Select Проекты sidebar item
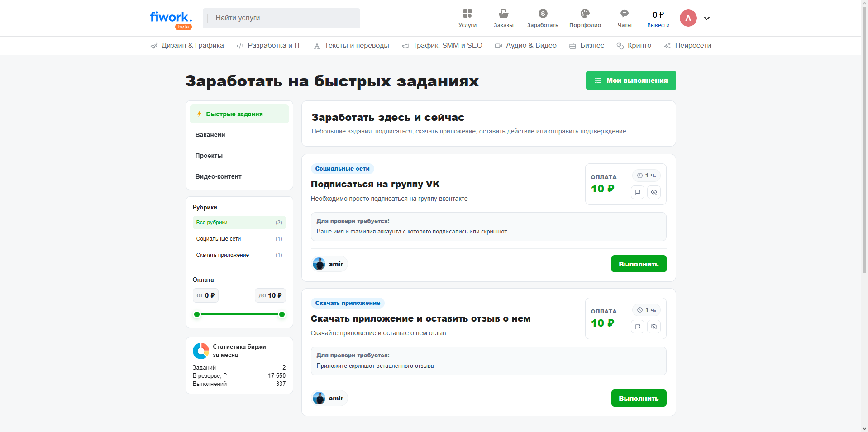 (x=239, y=156)
